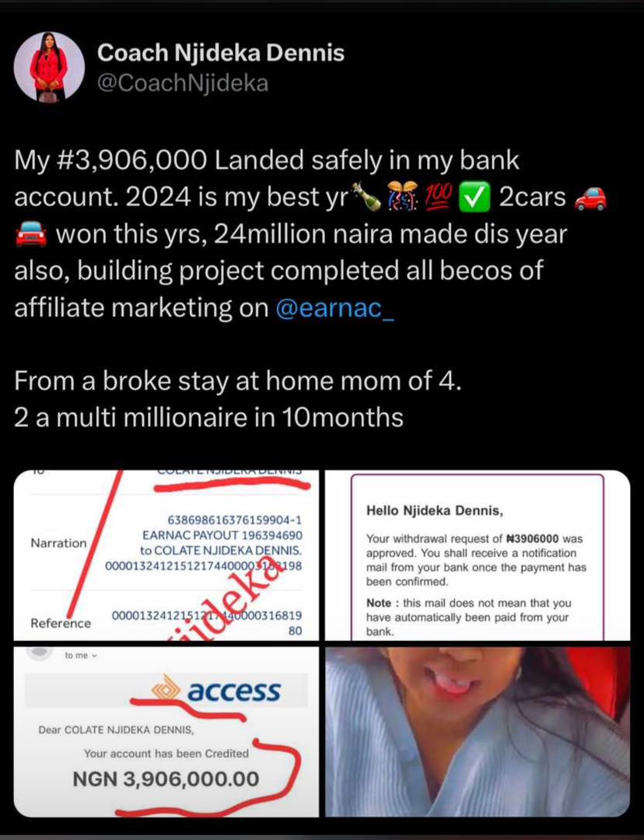Screen dimensions: 644x840
Task: Open the EARNAC PAYOUT narration receipt image
Action: pyautogui.click(x=166, y=555)
